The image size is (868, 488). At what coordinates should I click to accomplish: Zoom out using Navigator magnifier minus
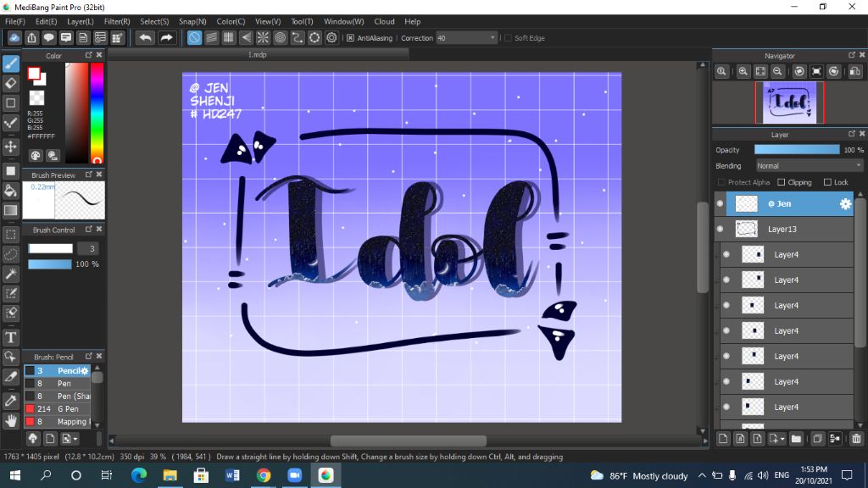point(778,71)
